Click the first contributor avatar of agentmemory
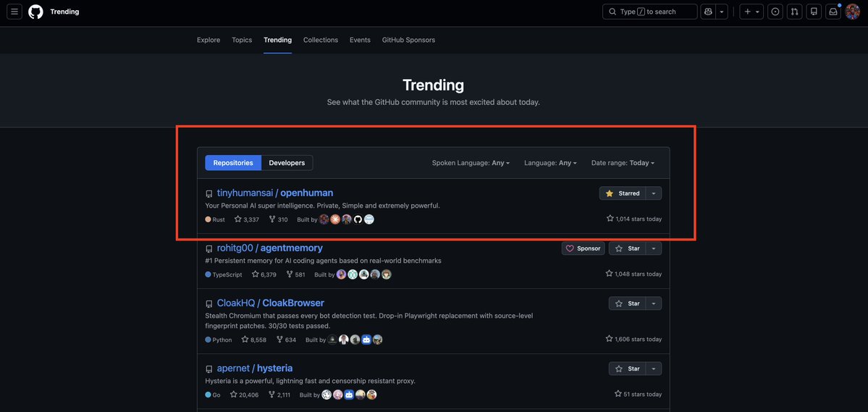The height and width of the screenshot is (412, 868). (x=341, y=274)
